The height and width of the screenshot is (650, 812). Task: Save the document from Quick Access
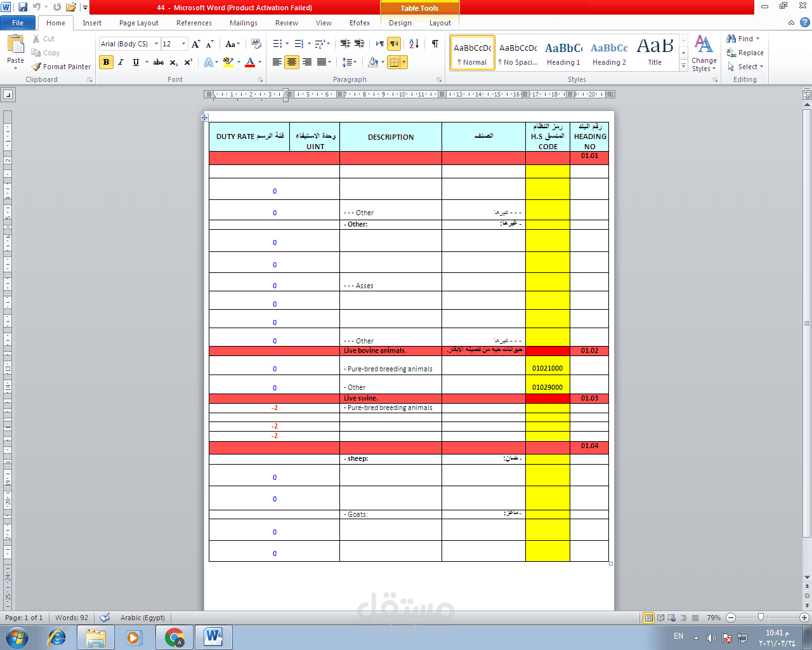pyautogui.click(x=23, y=7)
